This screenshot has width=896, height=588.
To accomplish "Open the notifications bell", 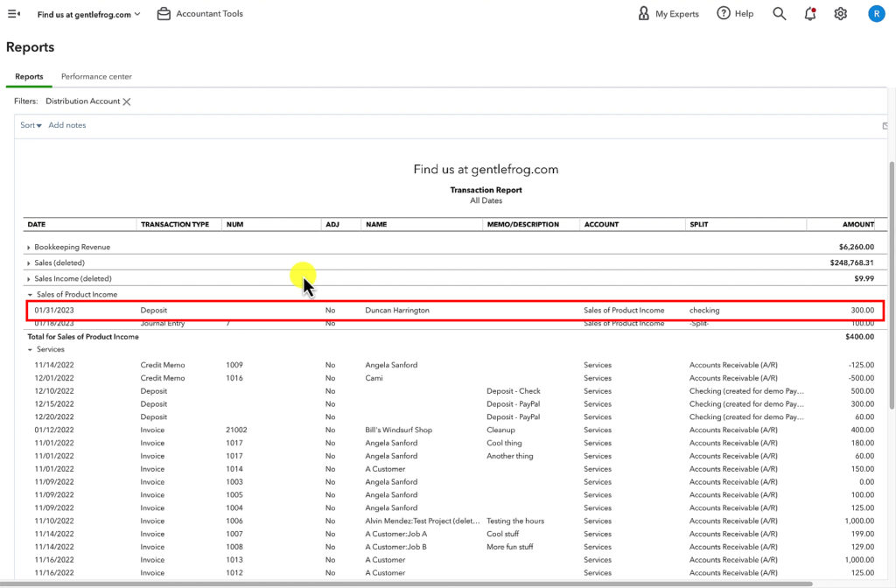I will [x=809, y=13].
